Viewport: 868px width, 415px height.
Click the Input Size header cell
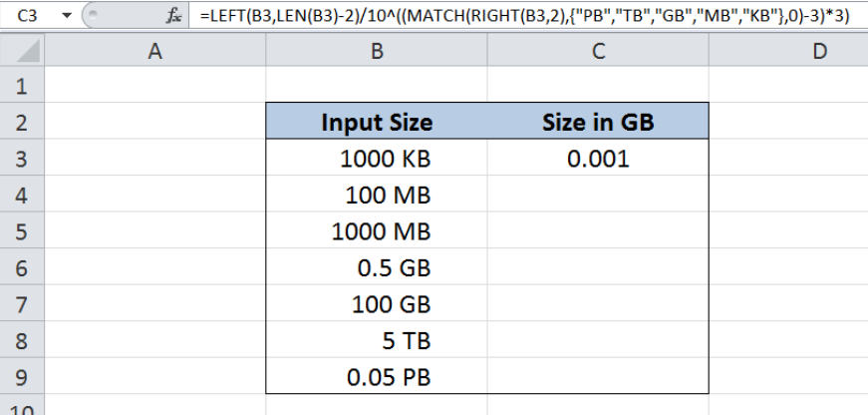(x=377, y=122)
